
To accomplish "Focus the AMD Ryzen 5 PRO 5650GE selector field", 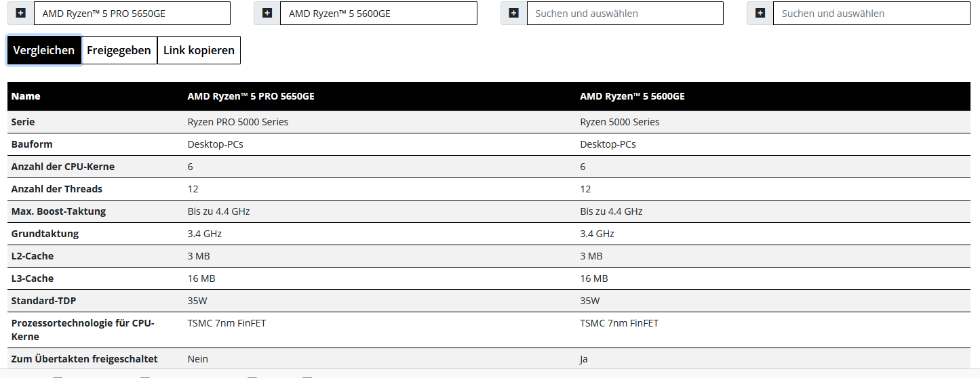I will (x=132, y=13).
